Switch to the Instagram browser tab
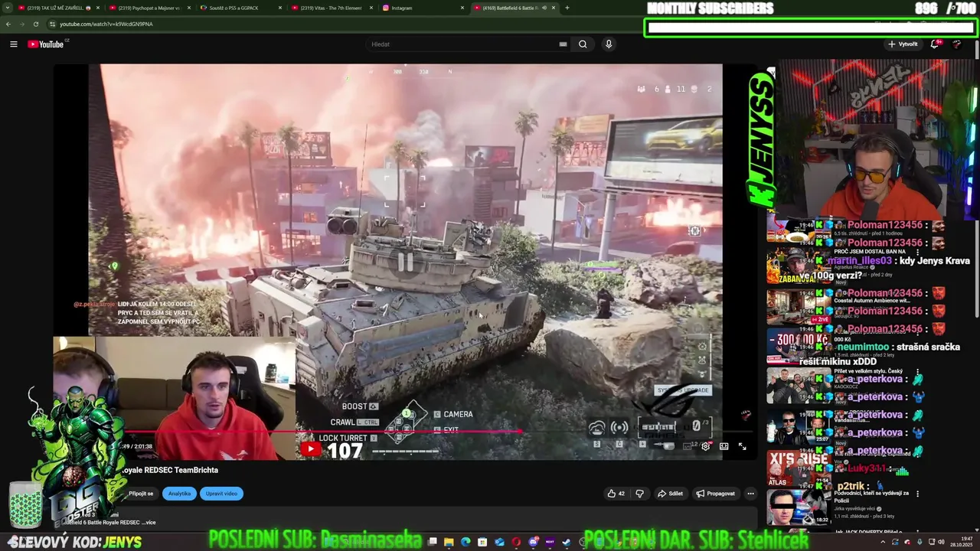This screenshot has width=980, height=551. point(423,8)
